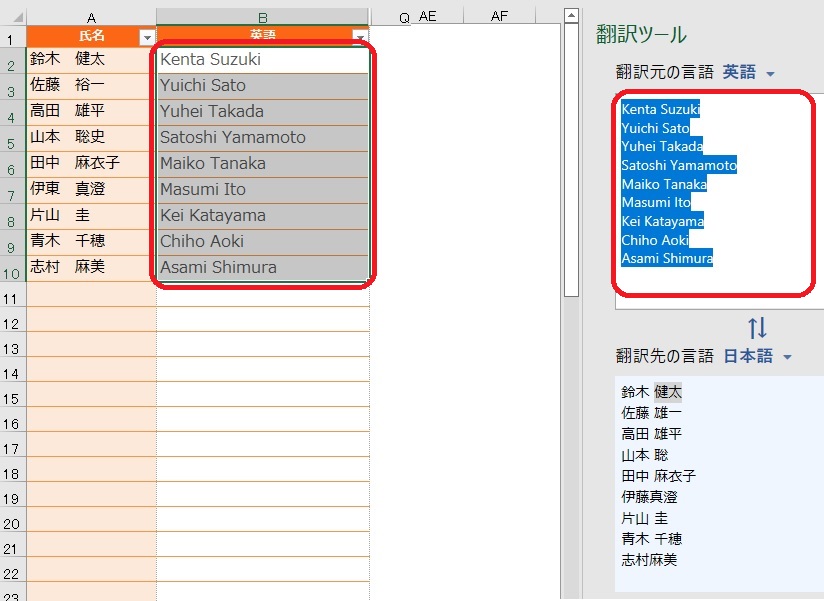
Task: Click the swap languages arrows icon
Action: pos(758,328)
